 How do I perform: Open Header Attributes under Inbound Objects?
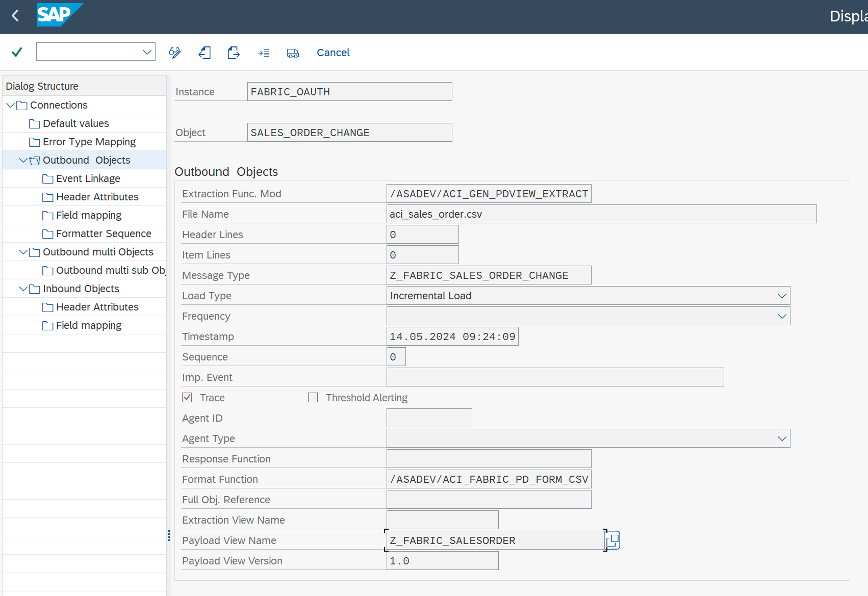click(97, 307)
